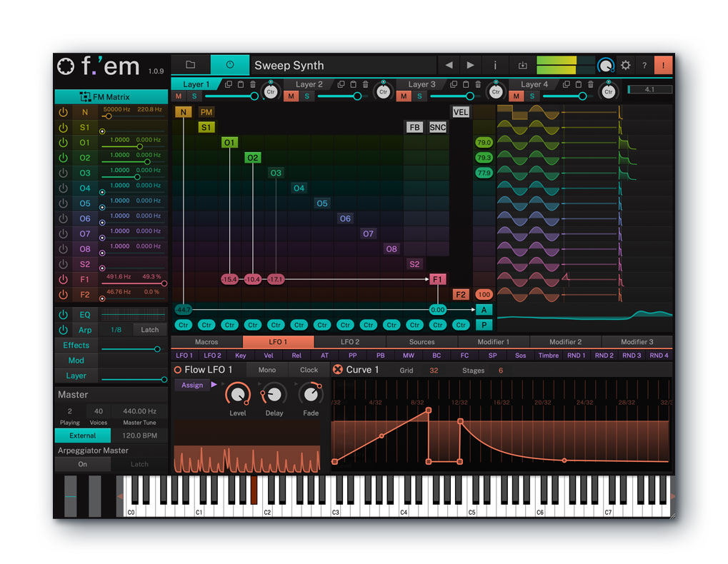Toggle power for operator O1
Image resolution: width=728 pixels, height=564 pixels.
[x=63, y=142]
